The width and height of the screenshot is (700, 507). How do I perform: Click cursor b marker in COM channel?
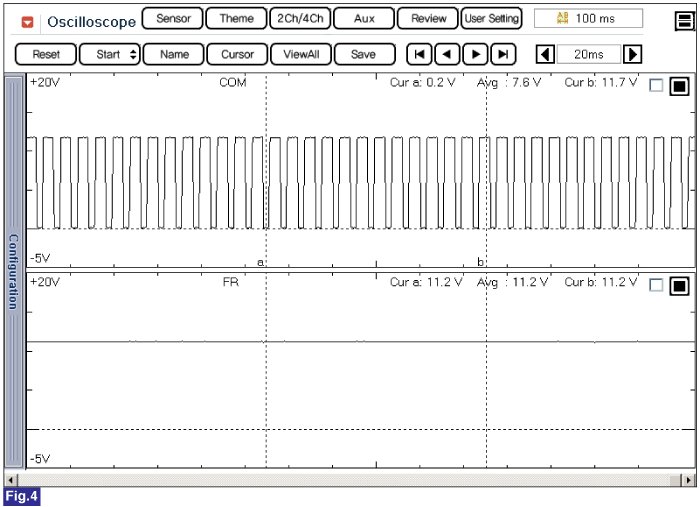(480, 262)
